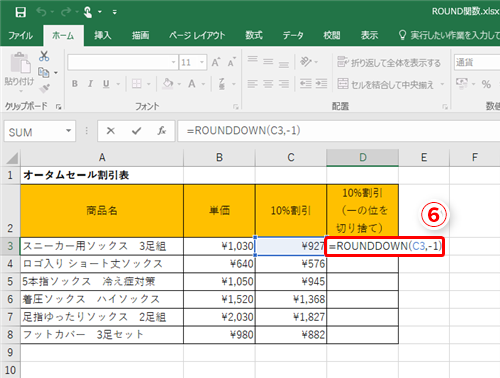Click Middle Align icon
This screenshot has height=378, width=500.
268,61
